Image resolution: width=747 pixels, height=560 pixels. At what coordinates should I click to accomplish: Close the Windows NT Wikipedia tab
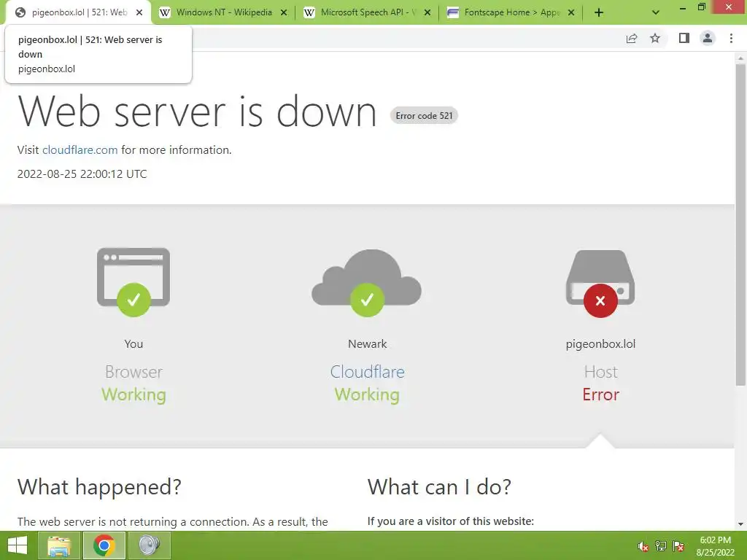point(284,12)
